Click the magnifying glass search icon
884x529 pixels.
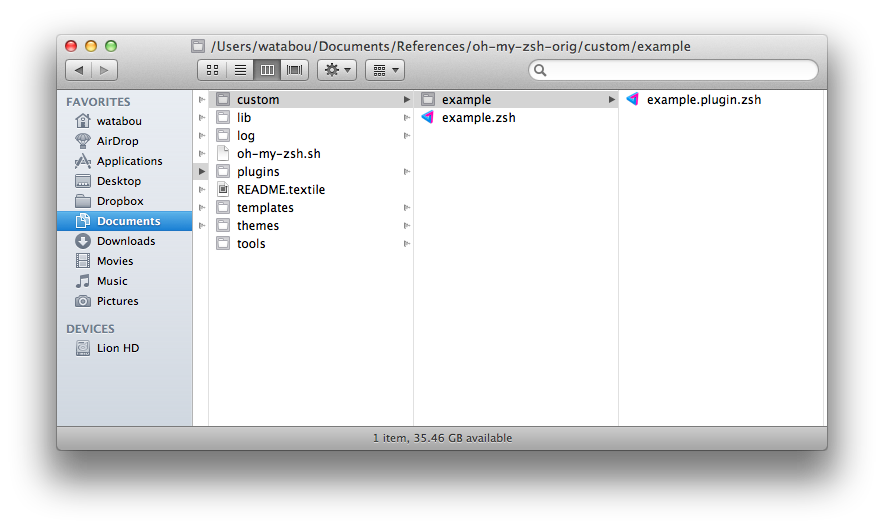pos(540,70)
